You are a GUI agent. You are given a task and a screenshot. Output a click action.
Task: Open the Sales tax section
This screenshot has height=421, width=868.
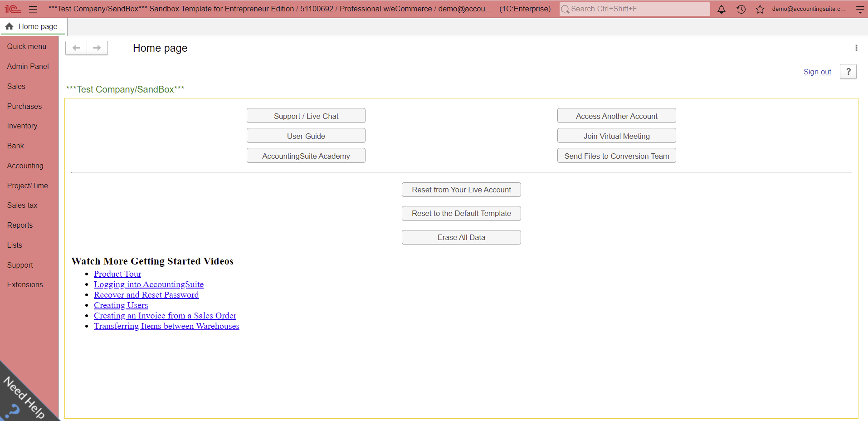point(22,205)
